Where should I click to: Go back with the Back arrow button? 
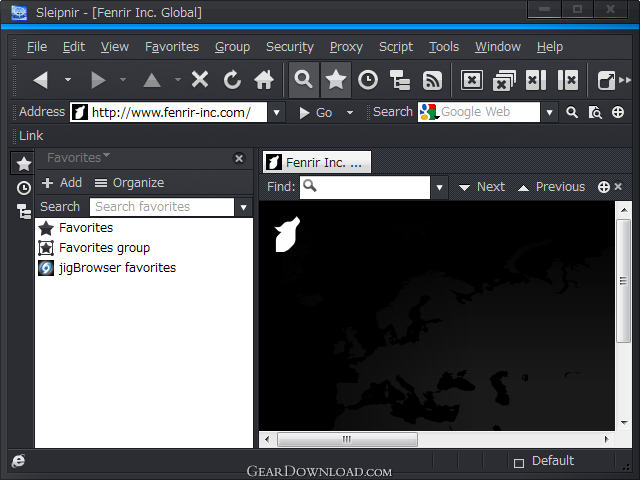(40, 80)
